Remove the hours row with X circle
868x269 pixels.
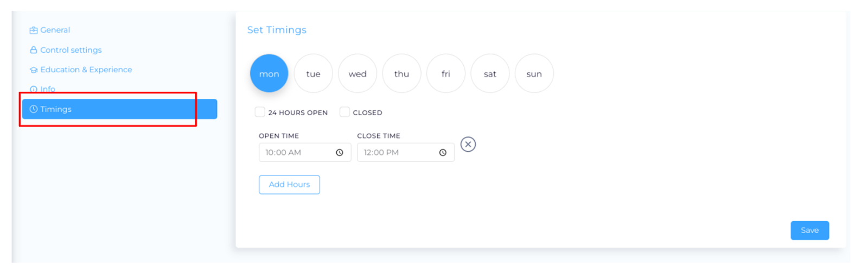468,145
